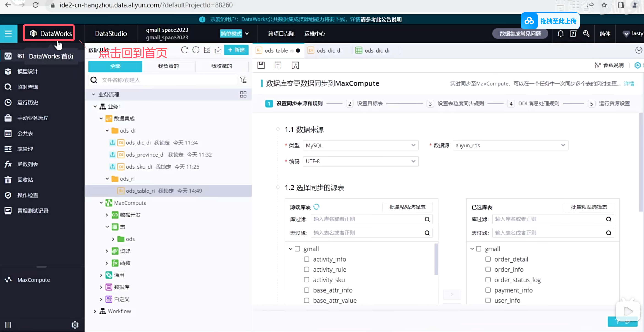
Task: Click the notification bell icon
Action: pos(560,33)
